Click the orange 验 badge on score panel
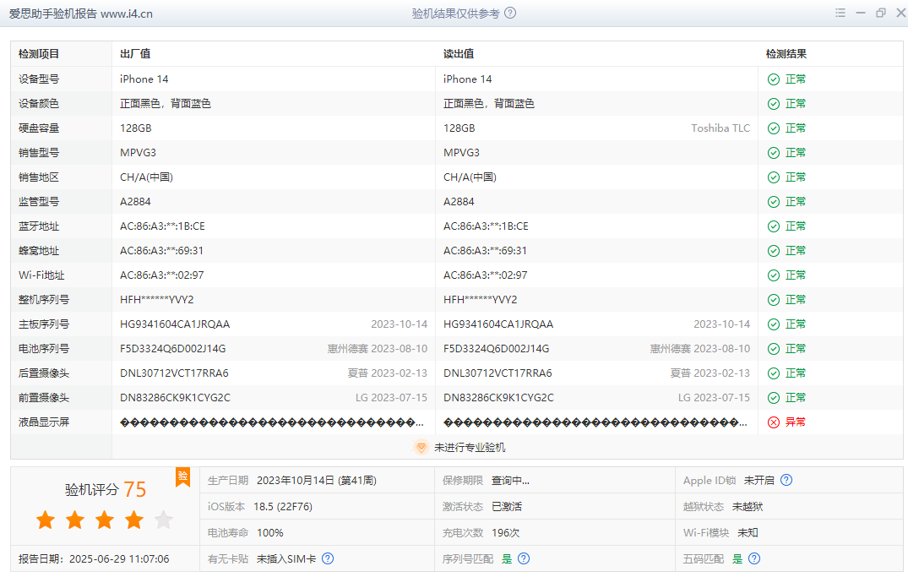 click(x=182, y=476)
